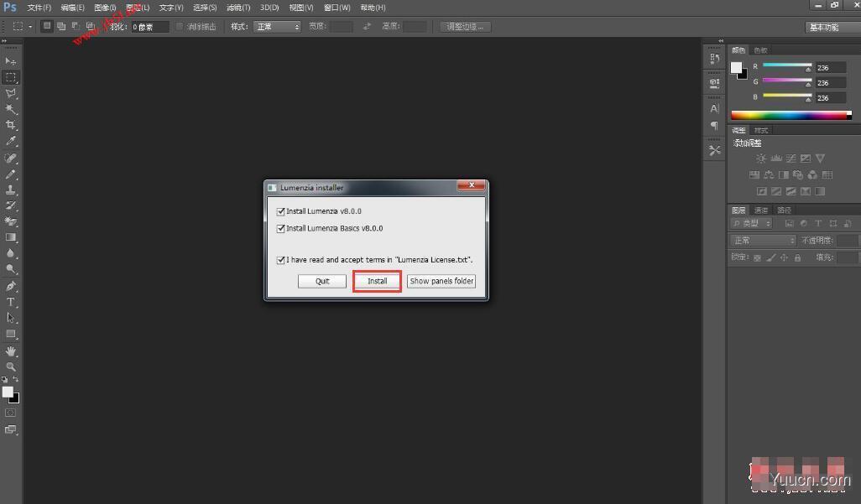861x504 pixels.
Task: Switch to the 通道 channels tab
Action: [761, 210]
